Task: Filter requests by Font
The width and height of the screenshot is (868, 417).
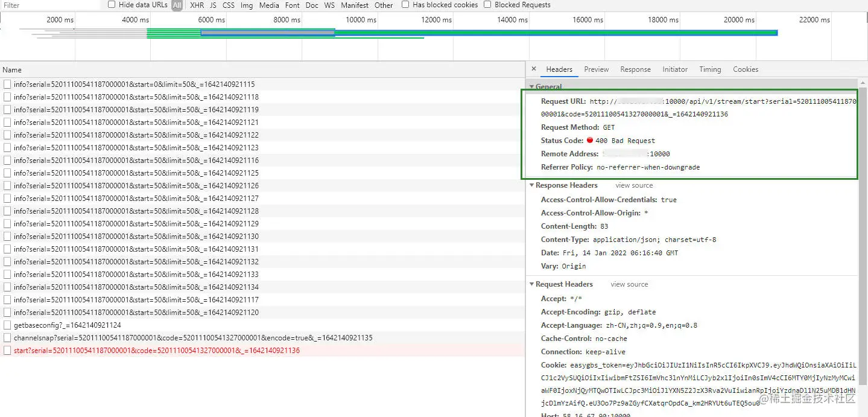Action: (x=293, y=5)
